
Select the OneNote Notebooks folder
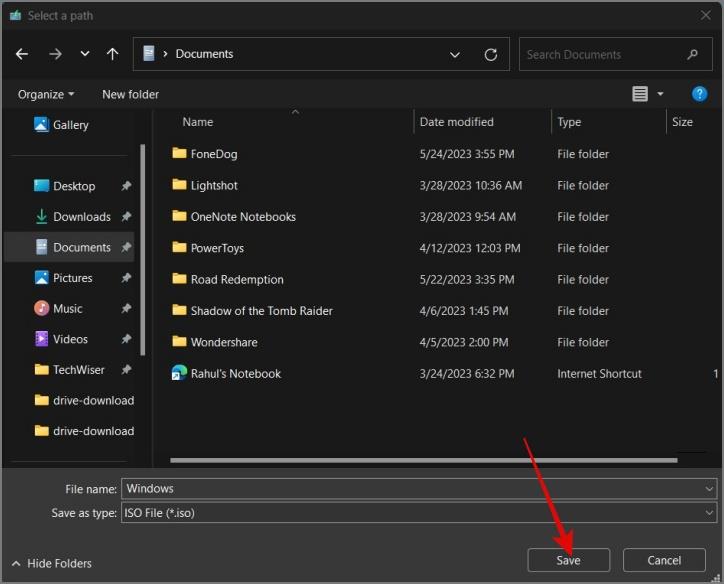tap(243, 217)
